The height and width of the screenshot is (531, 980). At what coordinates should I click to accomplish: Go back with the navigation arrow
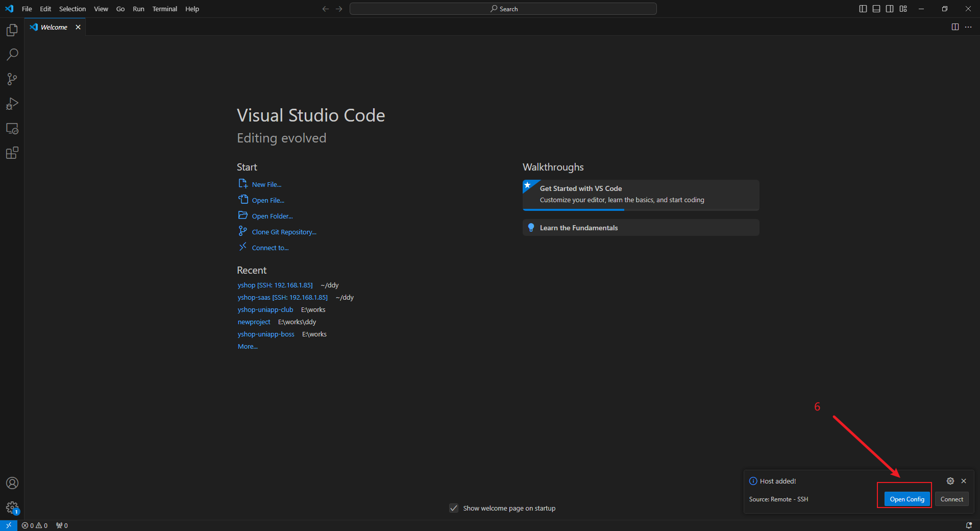[x=326, y=9]
